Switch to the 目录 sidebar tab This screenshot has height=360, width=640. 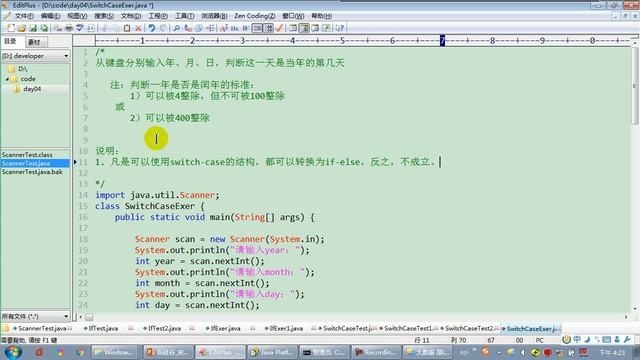pos(10,41)
